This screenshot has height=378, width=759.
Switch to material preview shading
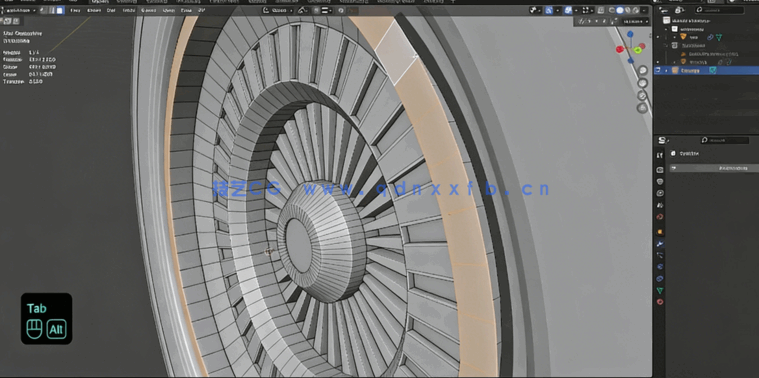click(628, 10)
